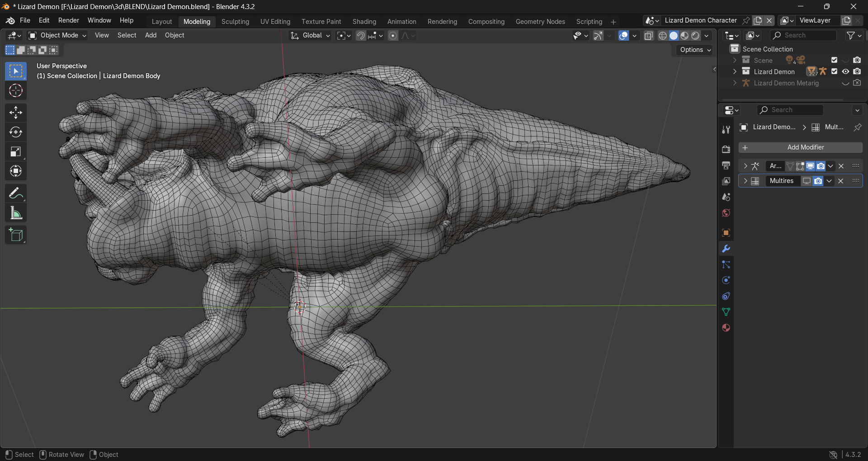
Task: Click the Add Modifier button
Action: [x=801, y=147]
